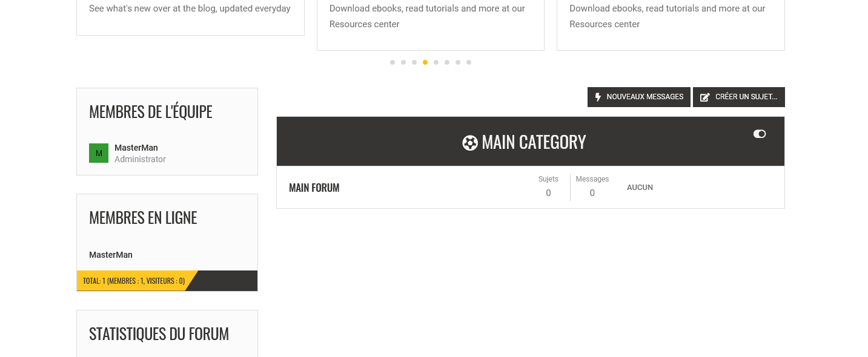The height and width of the screenshot is (357, 868).
Task: Open MasterMan's profile under Membres de l'équipe
Action: [136, 148]
